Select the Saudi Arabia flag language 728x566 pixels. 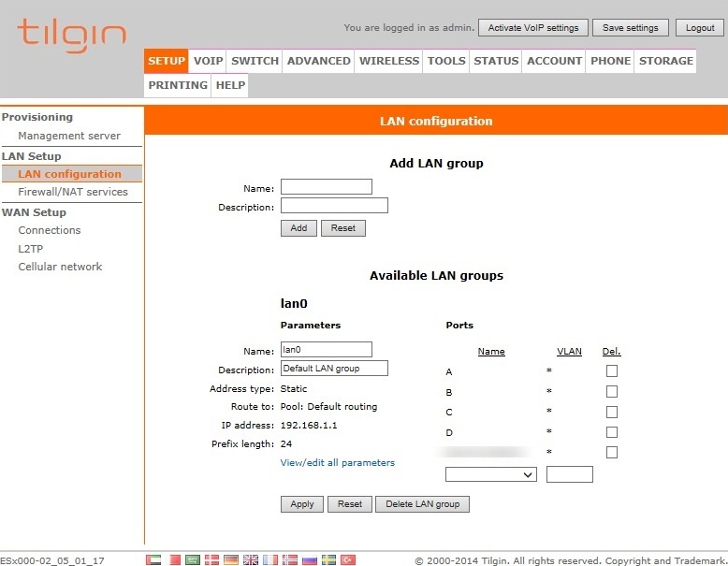(x=192, y=560)
